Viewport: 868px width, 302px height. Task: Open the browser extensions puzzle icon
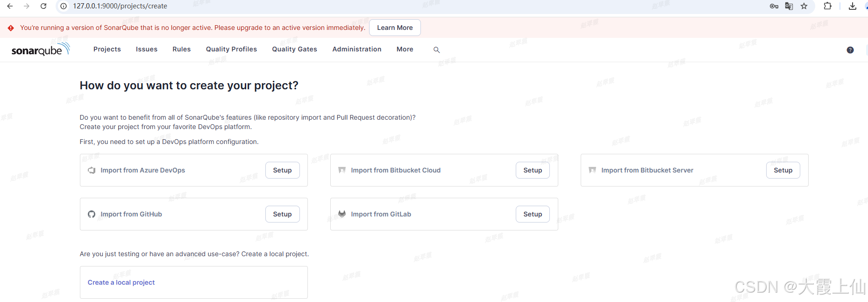click(827, 6)
